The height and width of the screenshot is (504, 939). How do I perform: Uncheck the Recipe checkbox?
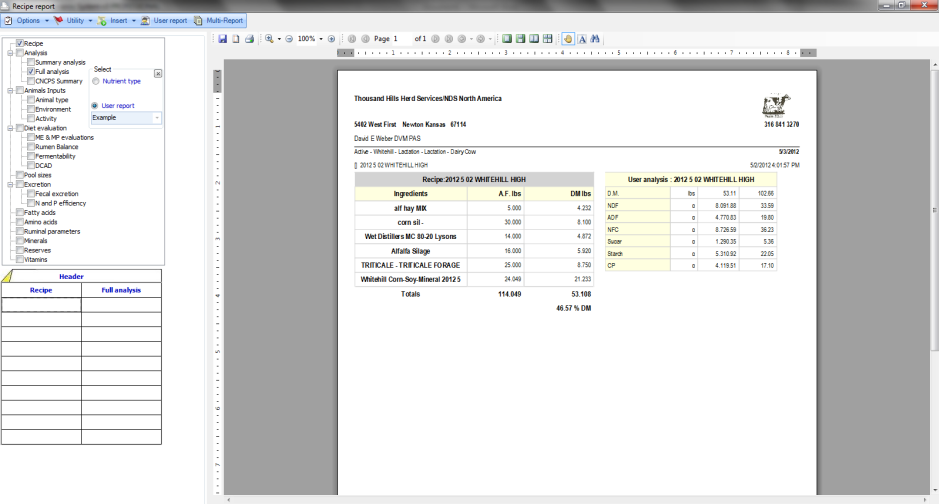(x=20, y=44)
